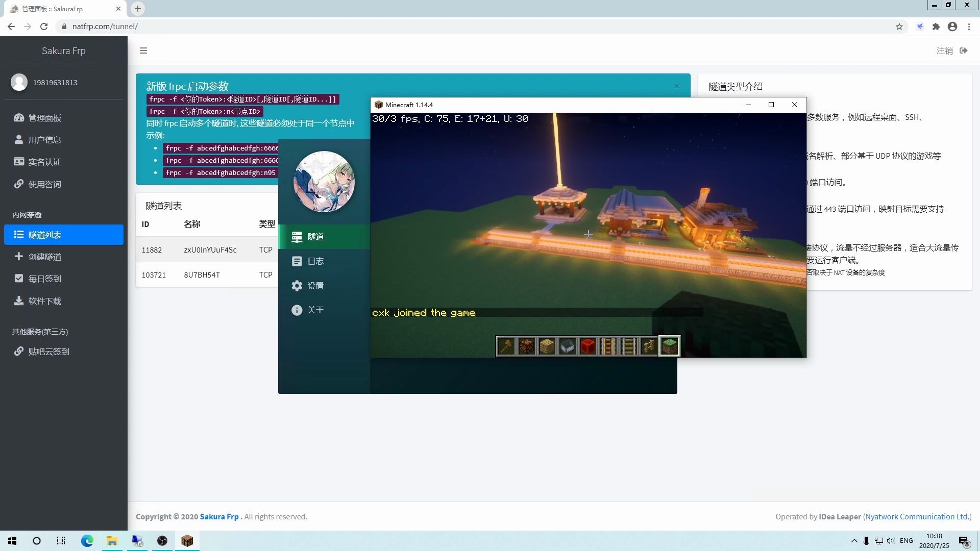
Task: Click Sakura Frp footer link
Action: [x=219, y=516]
